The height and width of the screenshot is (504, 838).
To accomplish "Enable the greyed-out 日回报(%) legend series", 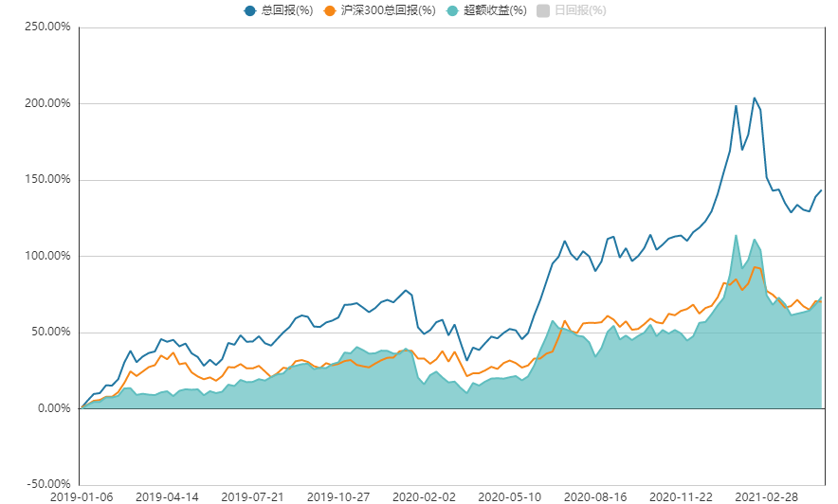I will [572, 10].
